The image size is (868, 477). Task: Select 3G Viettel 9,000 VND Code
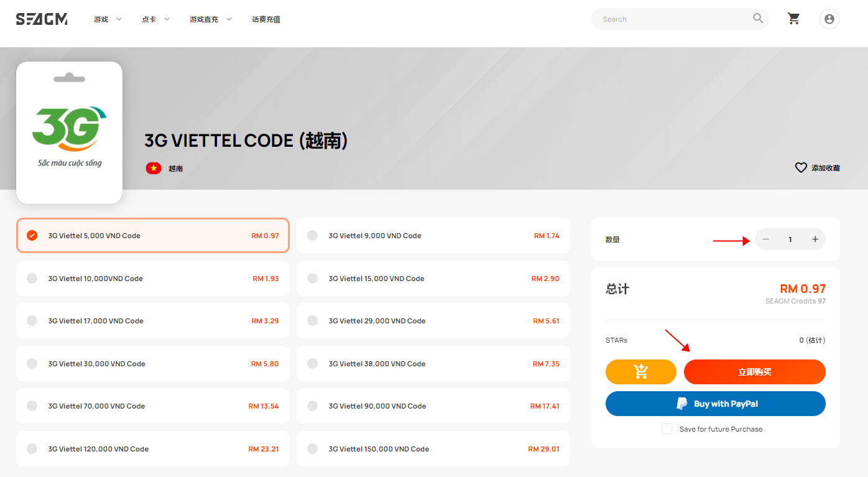[433, 236]
